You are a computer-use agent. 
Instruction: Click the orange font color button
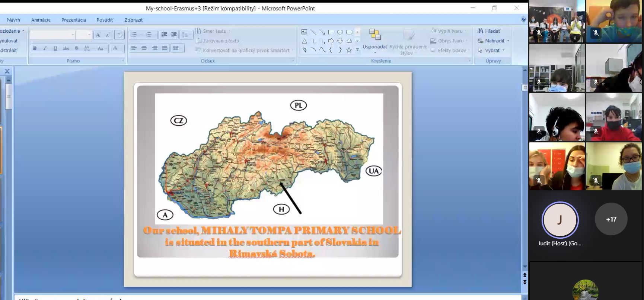pos(115,48)
